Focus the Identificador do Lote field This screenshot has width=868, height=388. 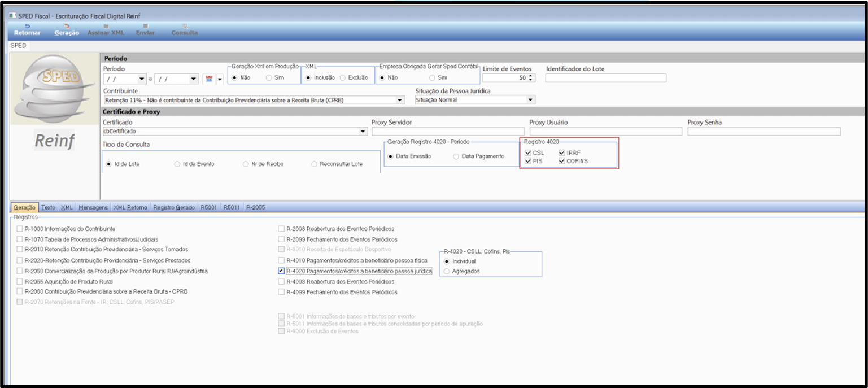coord(606,78)
